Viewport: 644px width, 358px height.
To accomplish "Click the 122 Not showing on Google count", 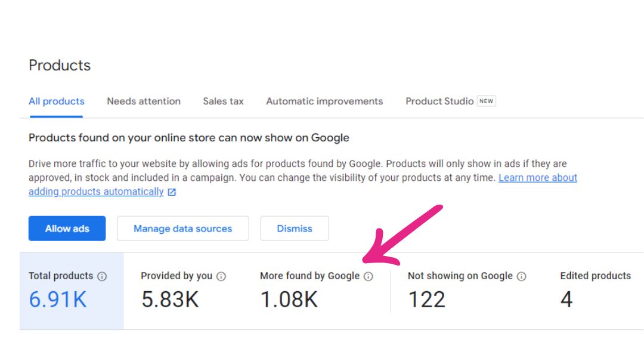I will 426,298.
